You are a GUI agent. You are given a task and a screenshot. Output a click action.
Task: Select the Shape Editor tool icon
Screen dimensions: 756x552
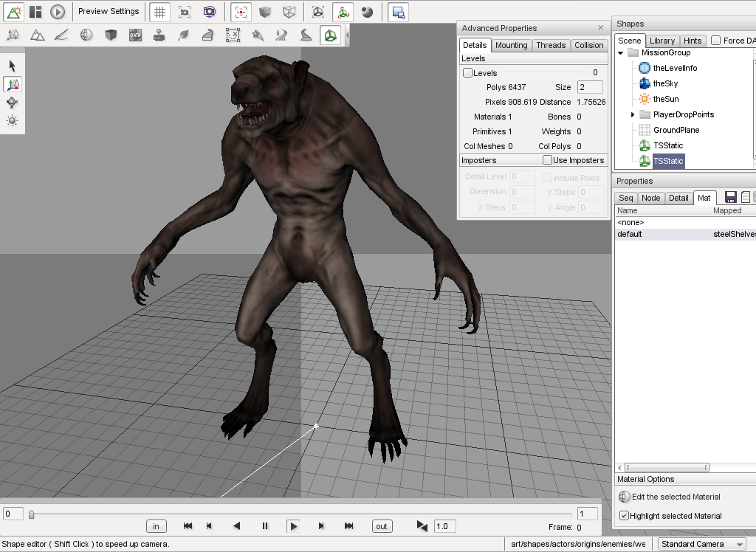click(330, 35)
